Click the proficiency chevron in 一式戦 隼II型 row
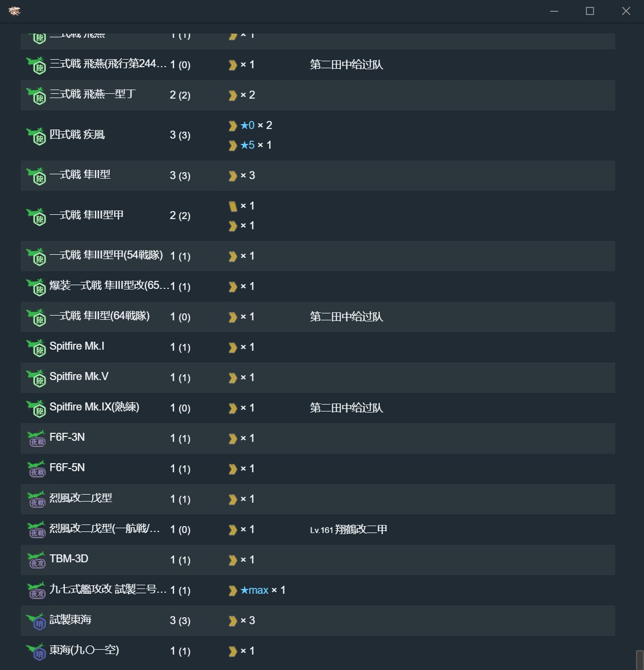 (x=233, y=176)
